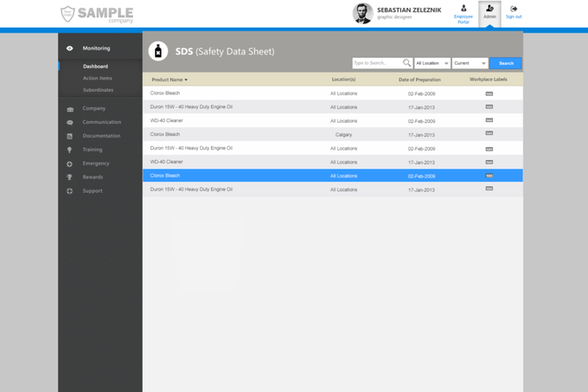The height and width of the screenshot is (392, 588).
Task: Open the All Location dropdown
Action: coord(432,63)
